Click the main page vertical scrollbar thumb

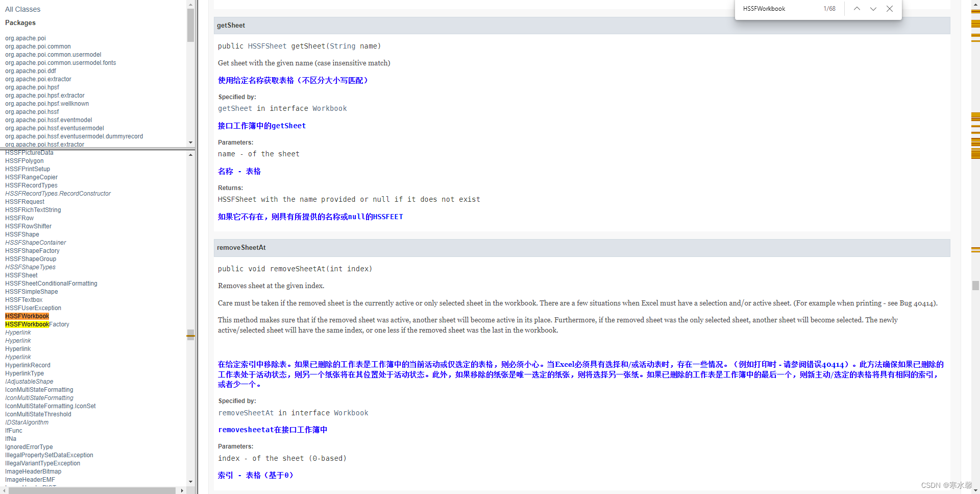click(975, 286)
